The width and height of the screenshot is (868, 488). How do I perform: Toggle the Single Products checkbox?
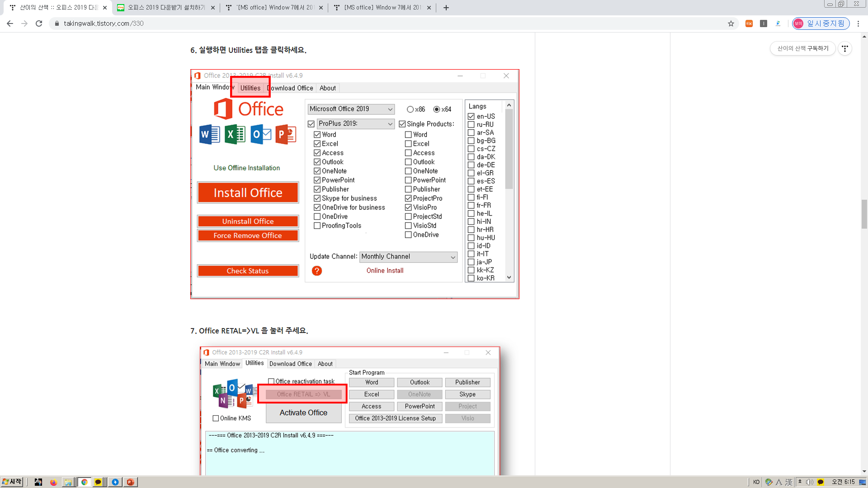pos(402,124)
